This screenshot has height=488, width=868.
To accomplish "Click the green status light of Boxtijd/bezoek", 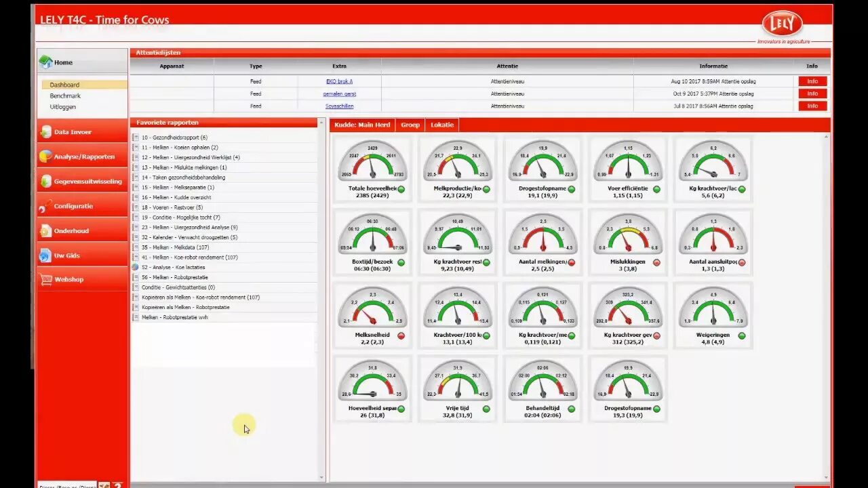I will point(401,262).
